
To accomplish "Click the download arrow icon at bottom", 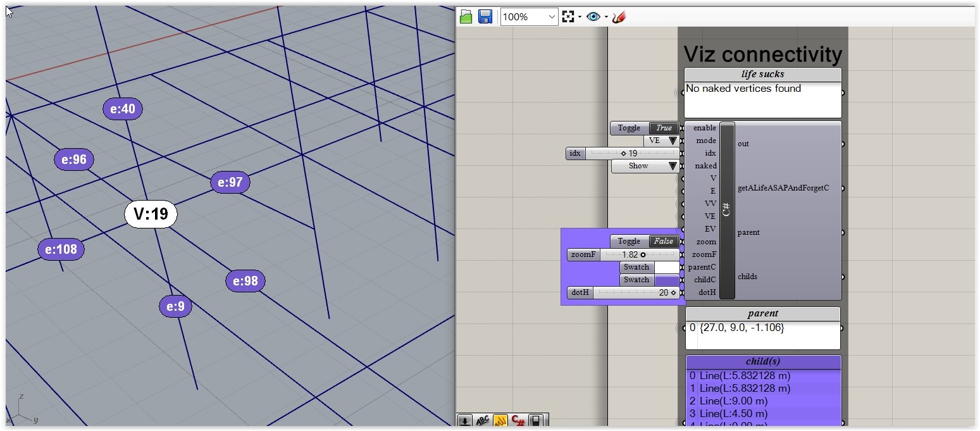I will pyautogui.click(x=465, y=421).
